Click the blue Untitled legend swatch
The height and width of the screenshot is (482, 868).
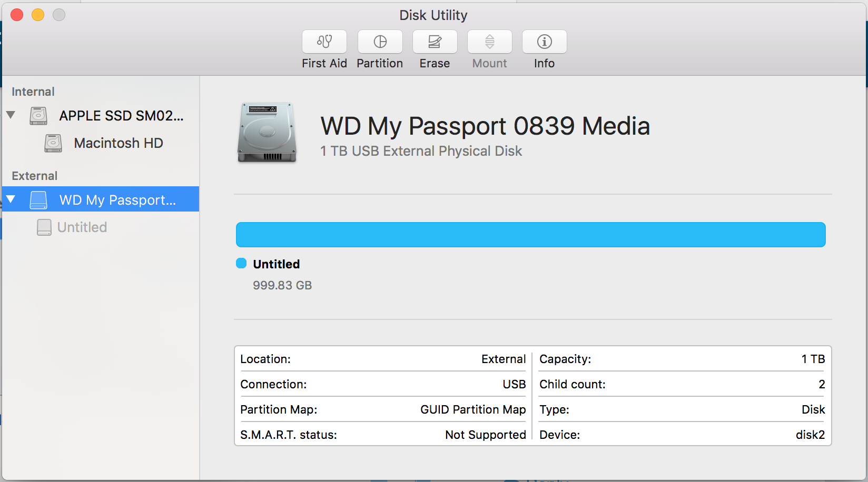point(241,263)
